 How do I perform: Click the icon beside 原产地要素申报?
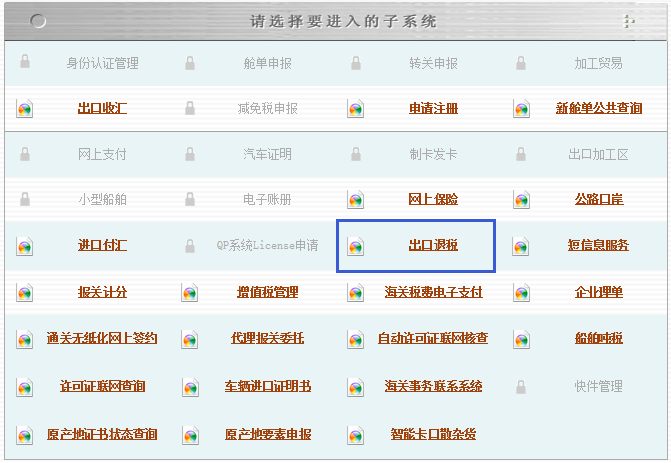tap(190, 435)
